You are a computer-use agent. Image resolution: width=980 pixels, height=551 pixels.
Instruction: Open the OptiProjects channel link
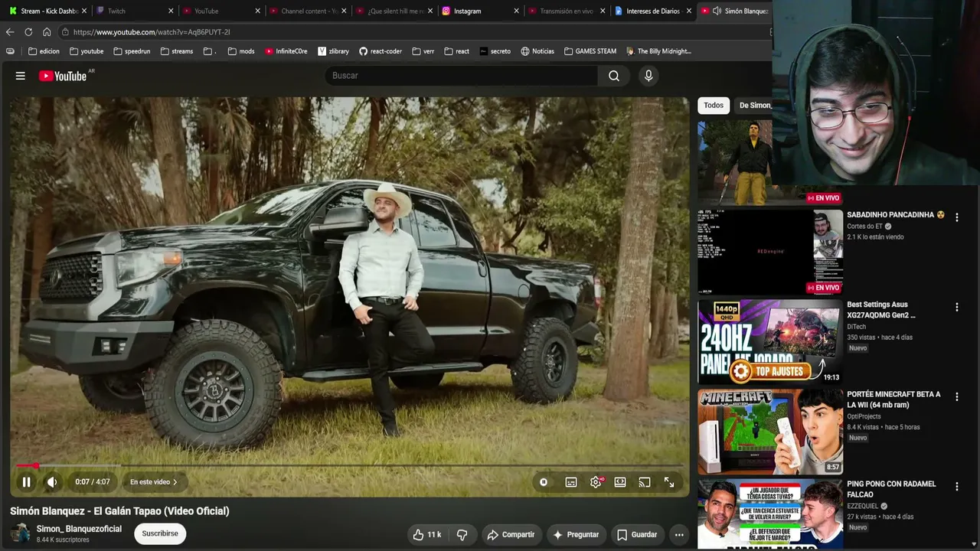tap(864, 416)
